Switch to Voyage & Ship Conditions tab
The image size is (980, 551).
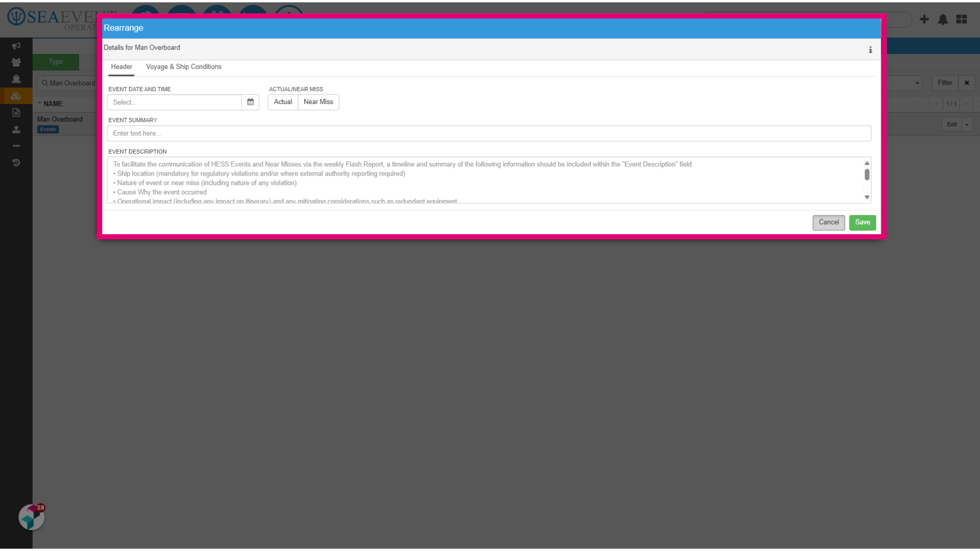click(184, 67)
